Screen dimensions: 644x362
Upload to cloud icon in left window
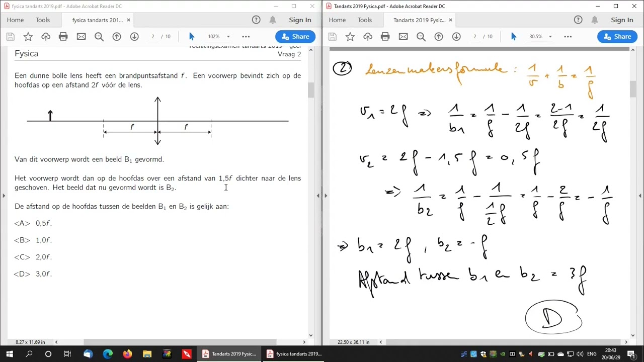click(x=46, y=37)
